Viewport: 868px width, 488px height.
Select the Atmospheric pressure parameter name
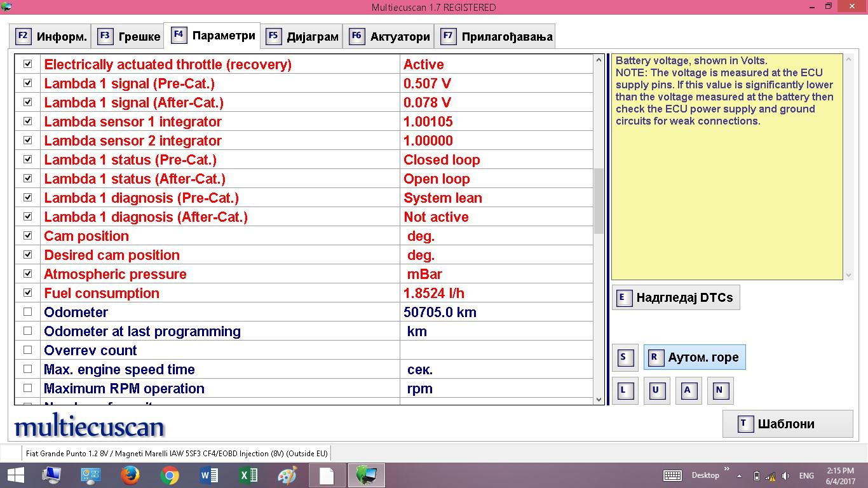tap(115, 274)
